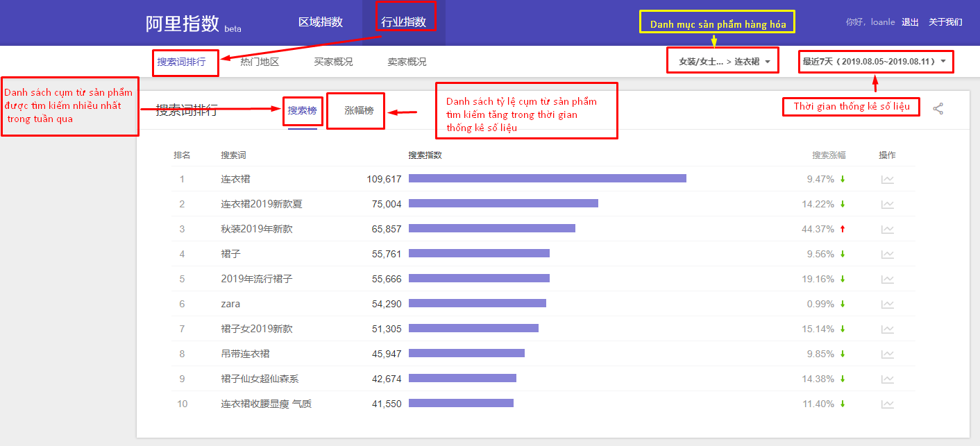Select the 搜索榜 ranking tab
980x446 pixels.
(x=303, y=110)
